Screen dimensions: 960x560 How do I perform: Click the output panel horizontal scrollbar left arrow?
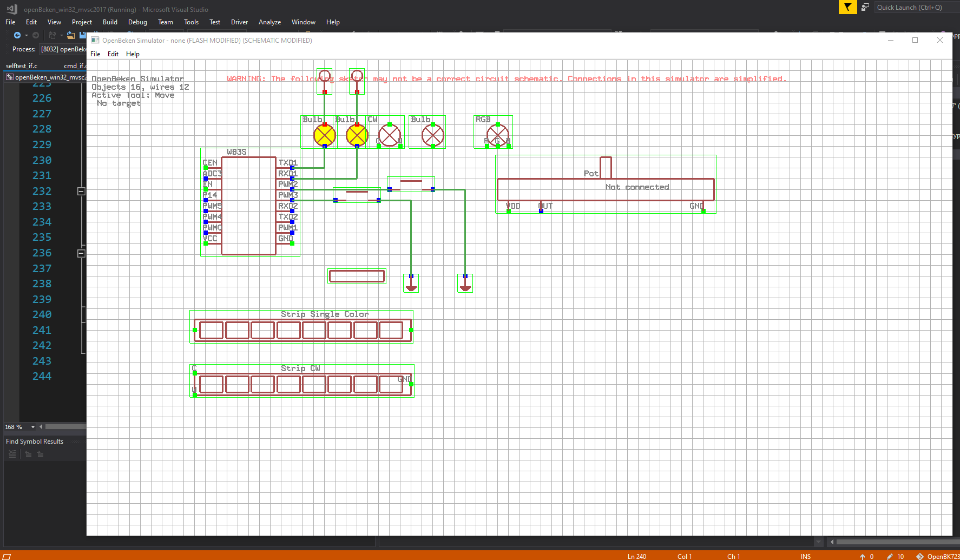[x=832, y=542]
